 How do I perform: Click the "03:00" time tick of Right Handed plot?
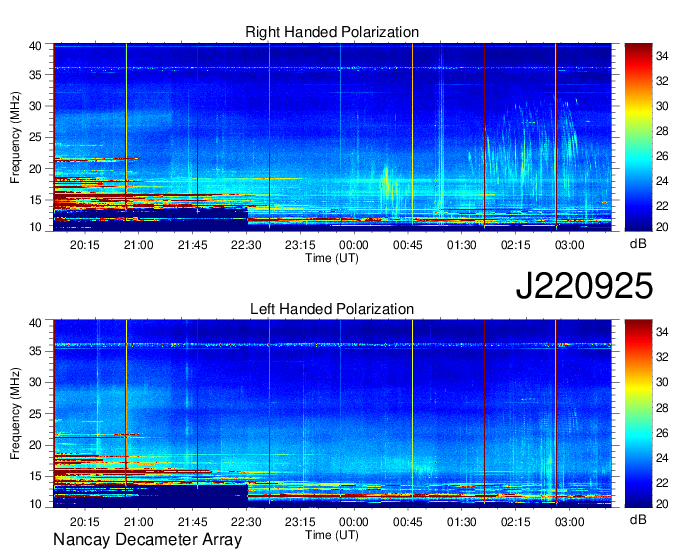coord(569,245)
